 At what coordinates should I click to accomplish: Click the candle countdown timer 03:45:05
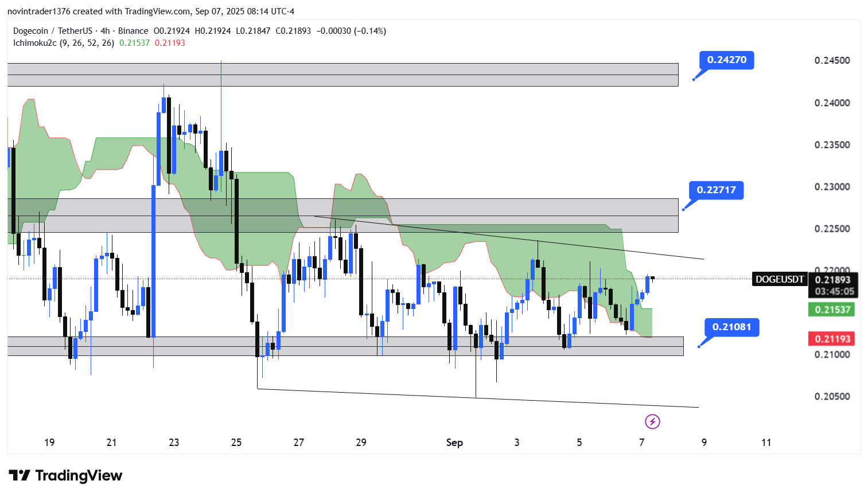click(x=834, y=291)
